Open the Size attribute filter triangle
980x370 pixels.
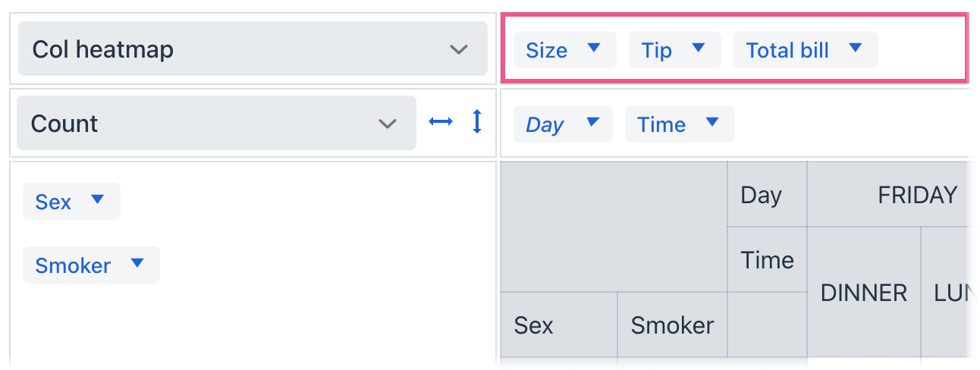(x=594, y=48)
